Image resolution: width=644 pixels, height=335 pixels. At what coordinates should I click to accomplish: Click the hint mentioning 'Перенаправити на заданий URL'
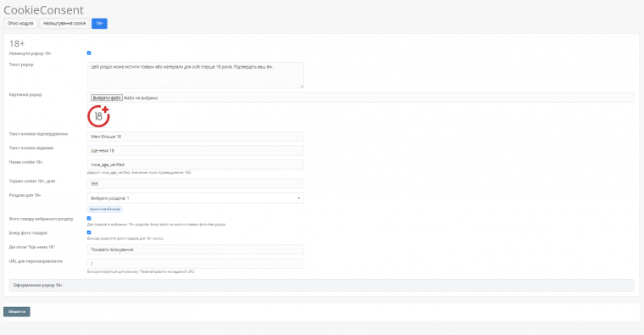142,271
